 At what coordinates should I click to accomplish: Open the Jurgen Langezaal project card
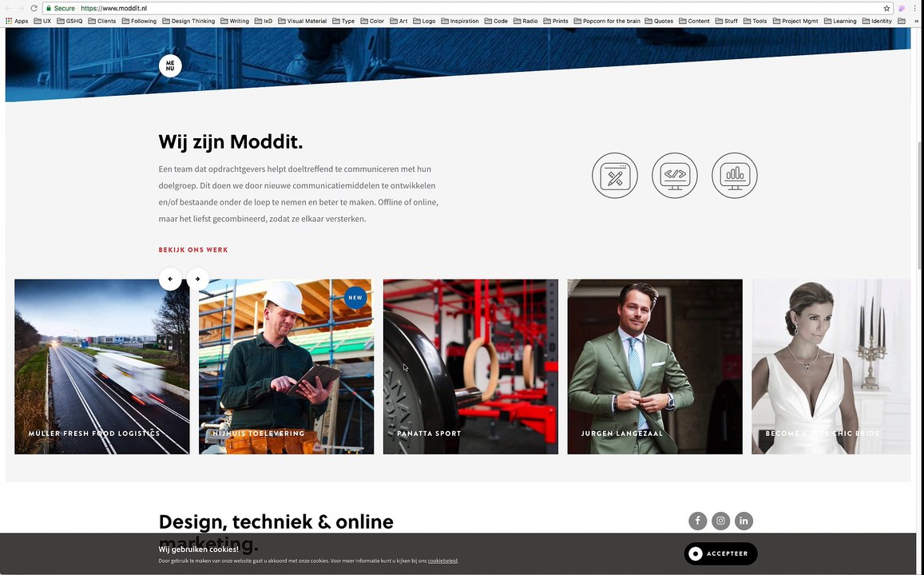[655, 367]
